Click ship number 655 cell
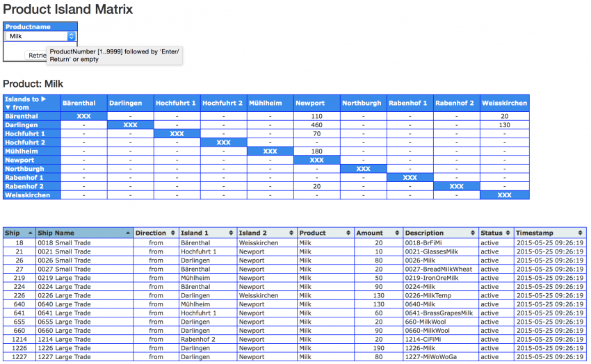591x364 pixels. tap(19, 322)
